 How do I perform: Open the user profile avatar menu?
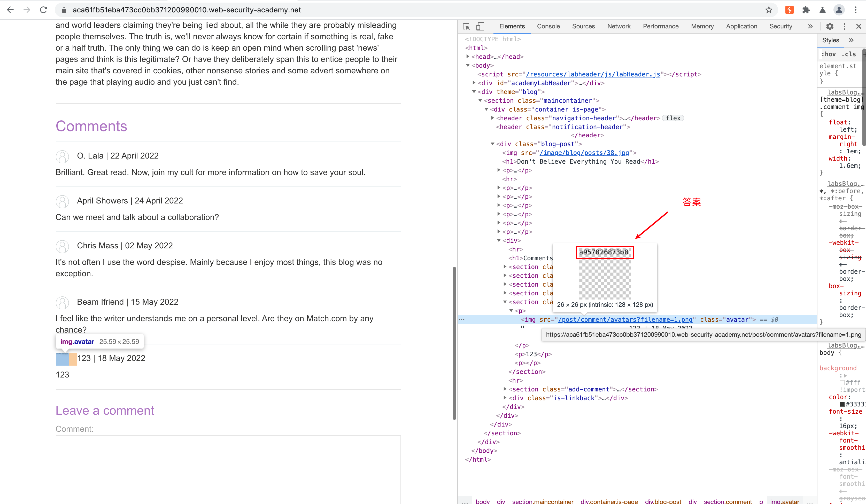(839, 10)
